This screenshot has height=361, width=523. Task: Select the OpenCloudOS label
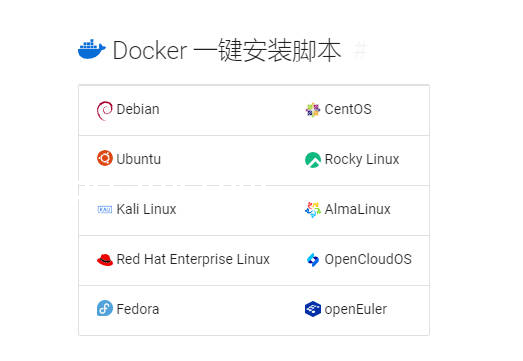368,259
